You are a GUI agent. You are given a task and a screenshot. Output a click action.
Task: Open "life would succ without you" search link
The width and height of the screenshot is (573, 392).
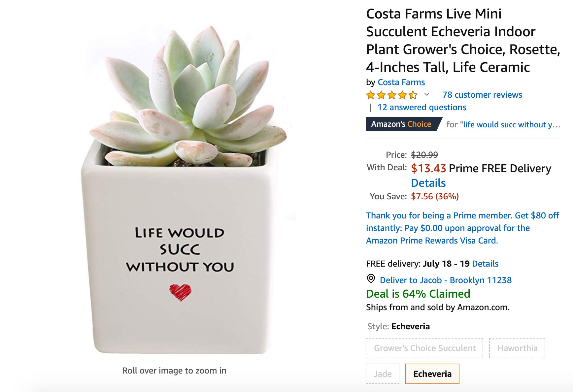click(511, 125)
